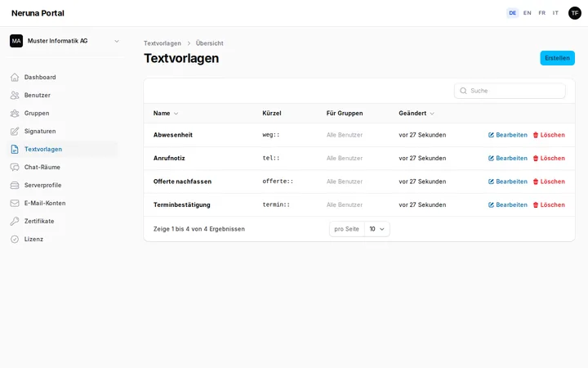Click Bearbeiten for Terminbestätigung
This screenshot has height=368, width=588.
508,205
